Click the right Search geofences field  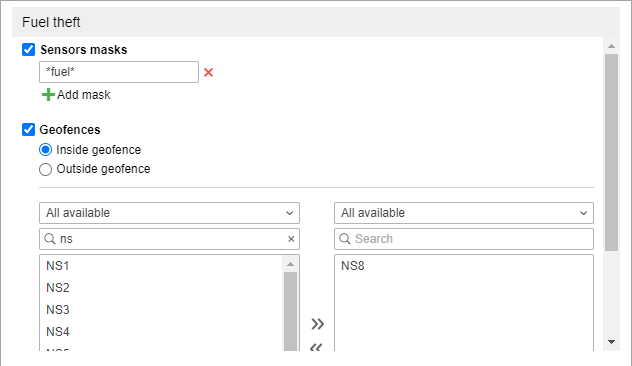[464, 239]
